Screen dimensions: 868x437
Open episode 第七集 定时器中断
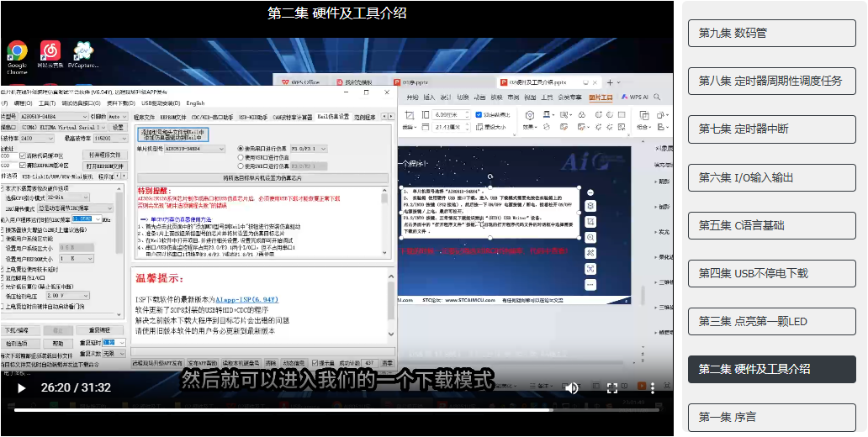(x=771, y=129)
